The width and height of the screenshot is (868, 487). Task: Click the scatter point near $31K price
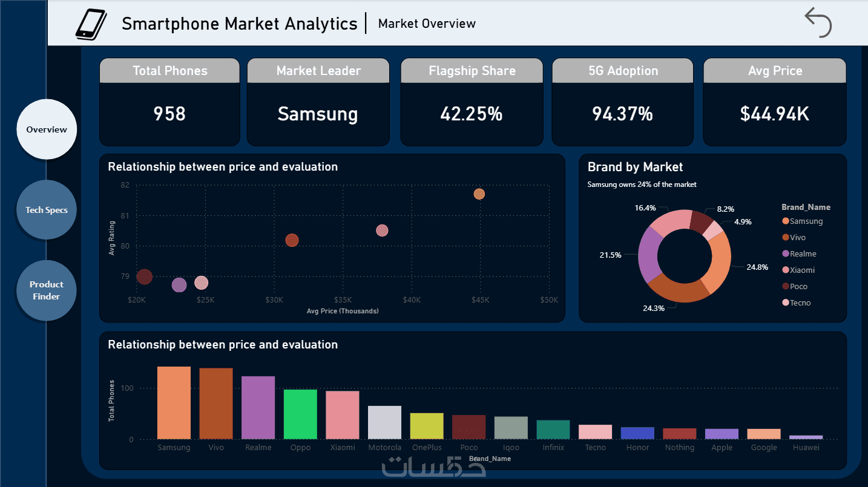point(292,240)
